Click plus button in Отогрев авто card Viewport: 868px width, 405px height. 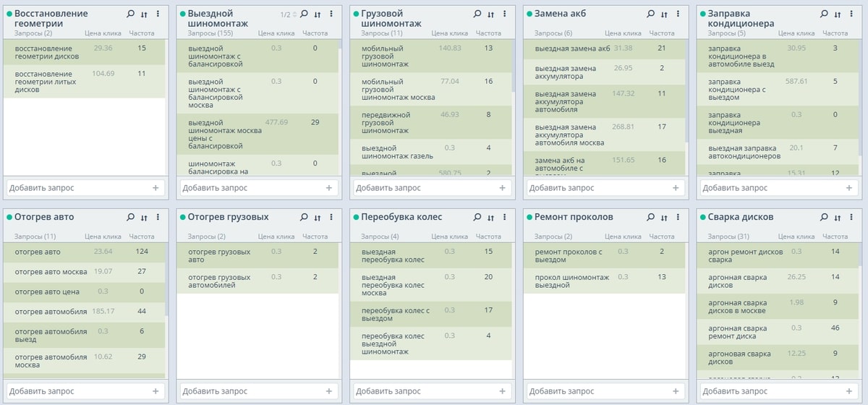coord(156,391)
